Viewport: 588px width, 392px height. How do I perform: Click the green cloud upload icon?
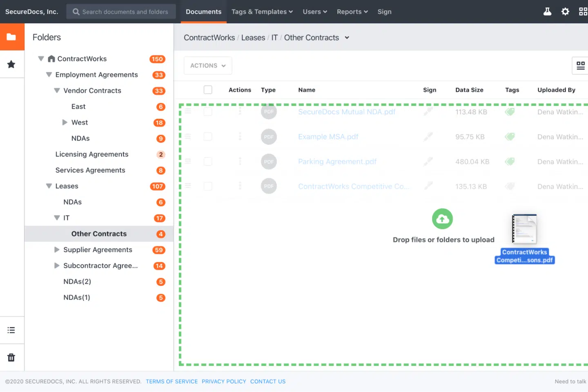click(443, 219)
